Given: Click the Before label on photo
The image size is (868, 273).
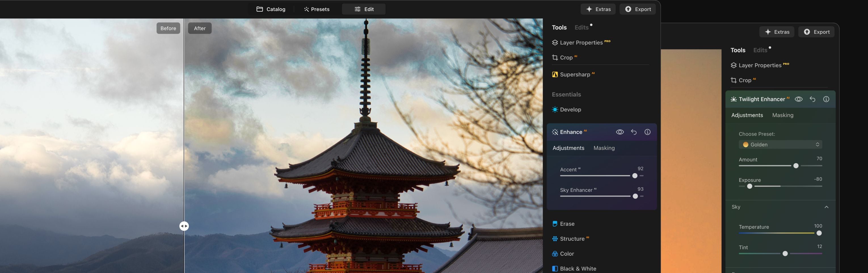Looking at the screenshot, I should (x=168, y=28).
